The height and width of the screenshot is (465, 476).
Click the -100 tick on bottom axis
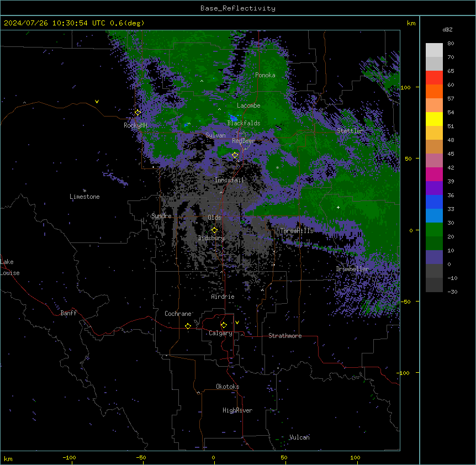click(69, 457)
